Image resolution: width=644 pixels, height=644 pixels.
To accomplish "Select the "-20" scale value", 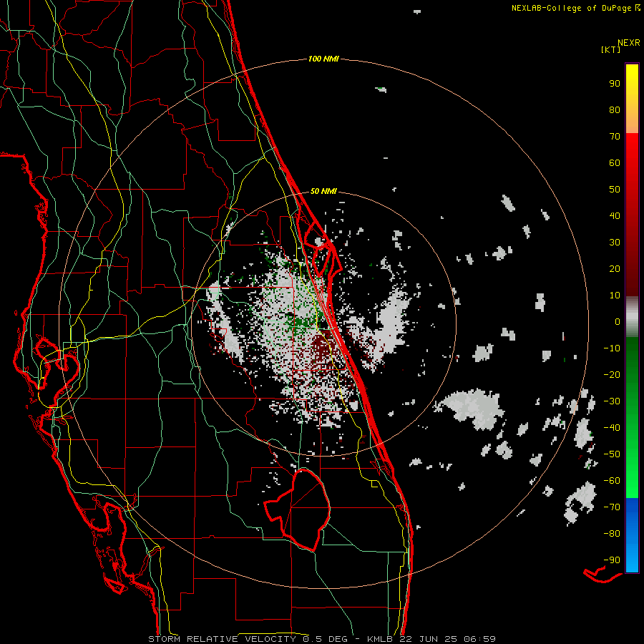I will point(612,375).
